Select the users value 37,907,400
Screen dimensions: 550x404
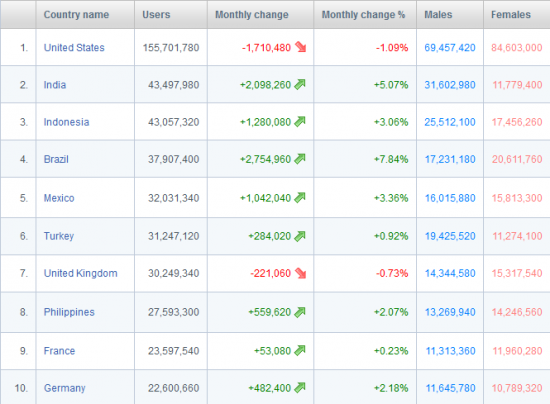click(173, 159)
